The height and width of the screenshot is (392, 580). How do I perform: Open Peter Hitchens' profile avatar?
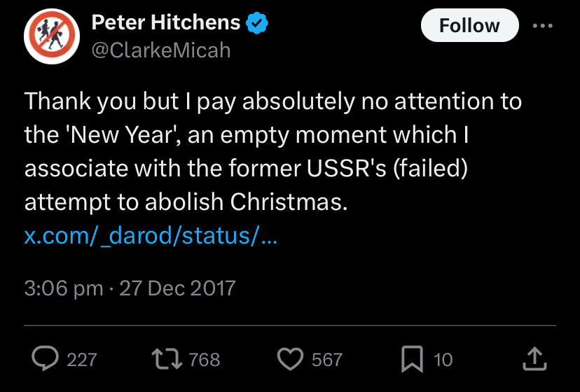point(50,37)
